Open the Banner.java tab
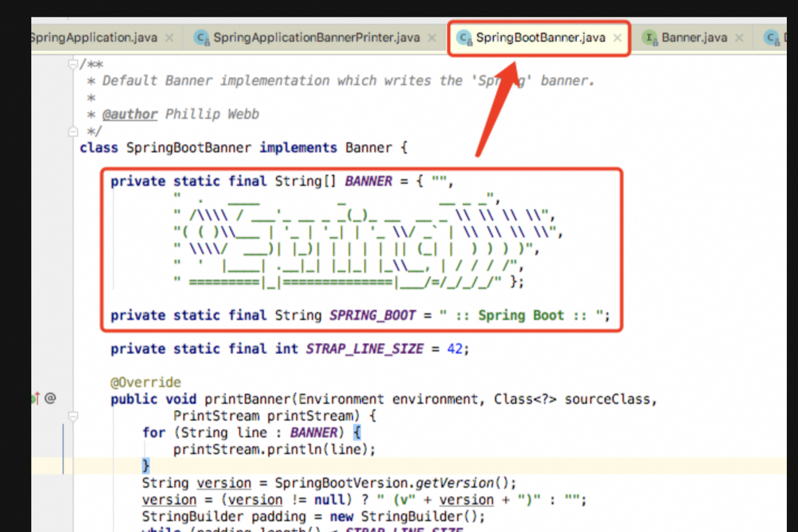798x532 pixels. pyautogui.click(x=694, y=37)
